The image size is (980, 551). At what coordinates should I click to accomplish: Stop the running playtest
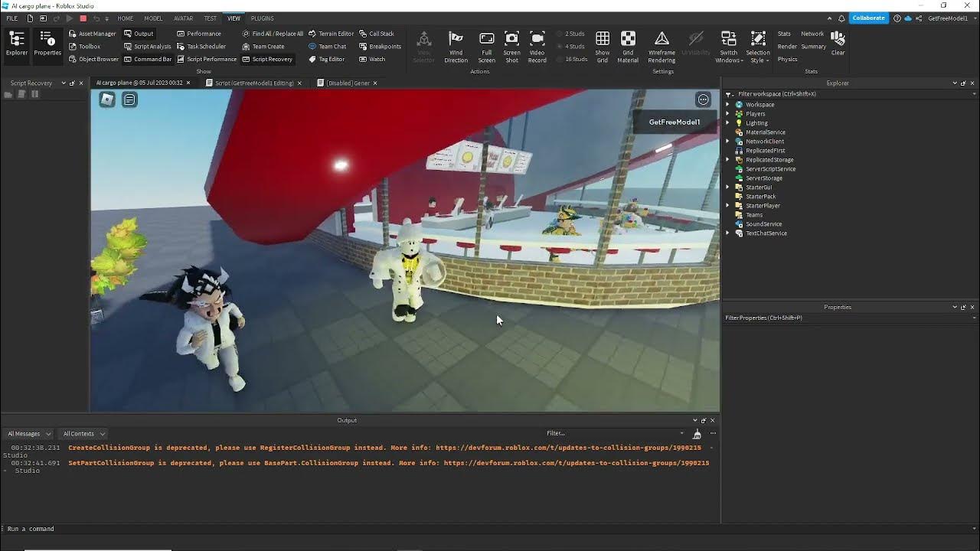83,18
